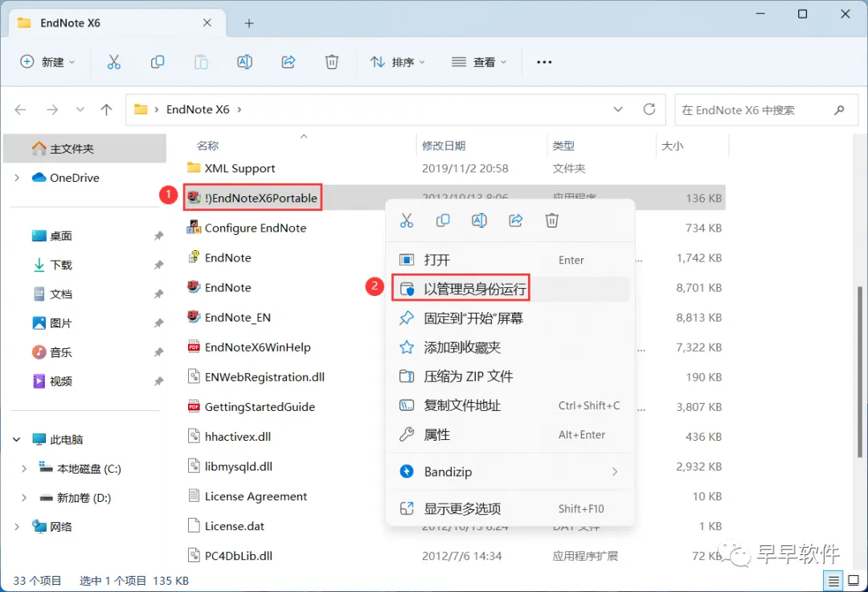Select the XML Support folder
The width and height of the screenshot is (868, 592).
pos(240,168)
